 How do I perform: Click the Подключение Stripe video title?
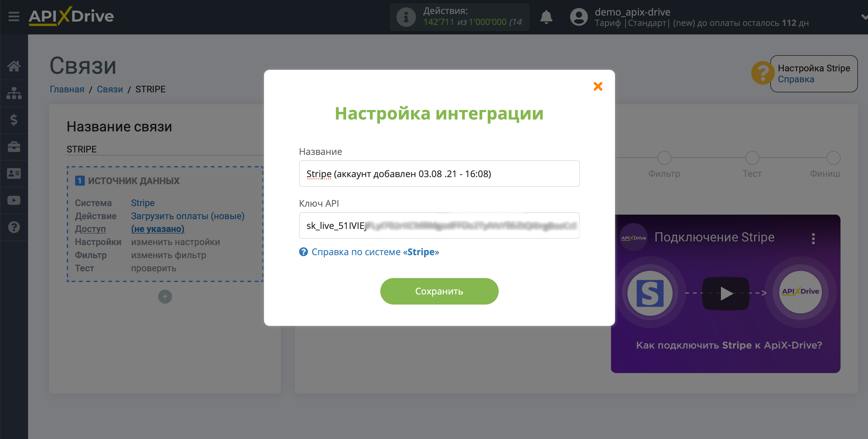(x=714, y=237)
